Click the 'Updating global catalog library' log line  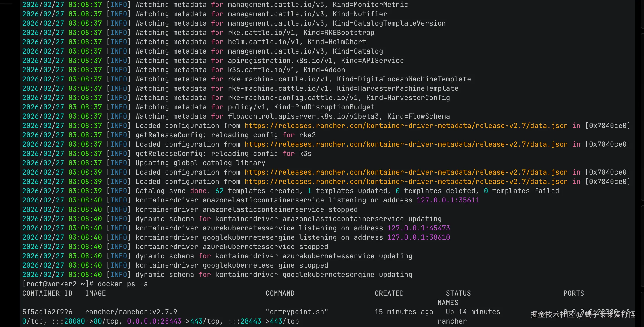pos(200,163)
